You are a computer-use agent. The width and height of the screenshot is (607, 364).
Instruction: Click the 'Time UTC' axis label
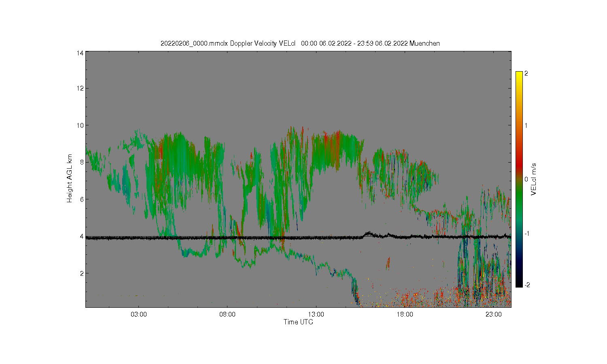click(x=298, y=322)
